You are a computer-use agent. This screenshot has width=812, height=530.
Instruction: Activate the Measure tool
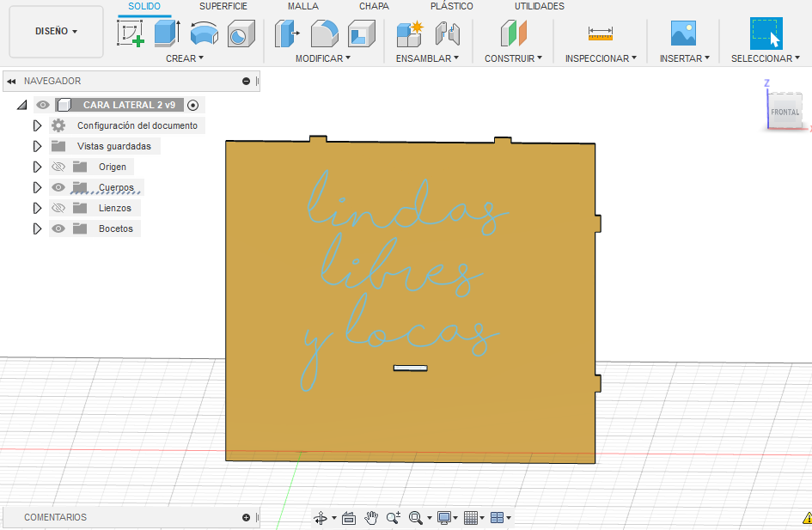(601, 34)
